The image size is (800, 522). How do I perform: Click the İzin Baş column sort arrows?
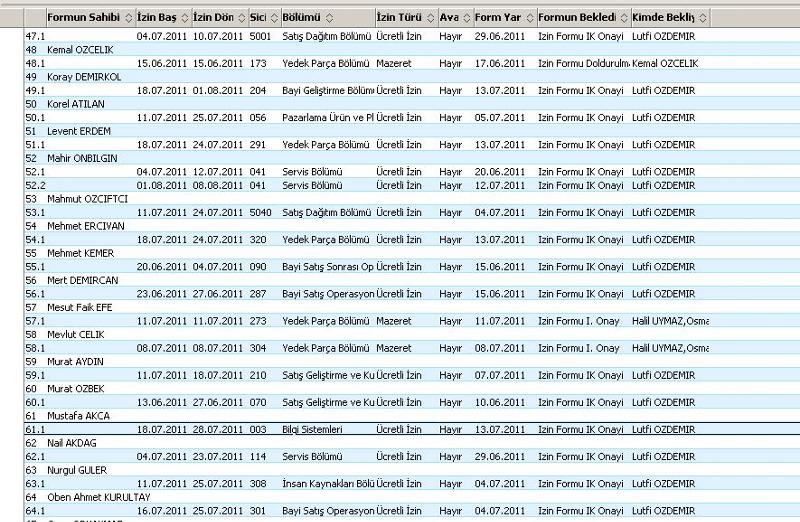point(185,18)
